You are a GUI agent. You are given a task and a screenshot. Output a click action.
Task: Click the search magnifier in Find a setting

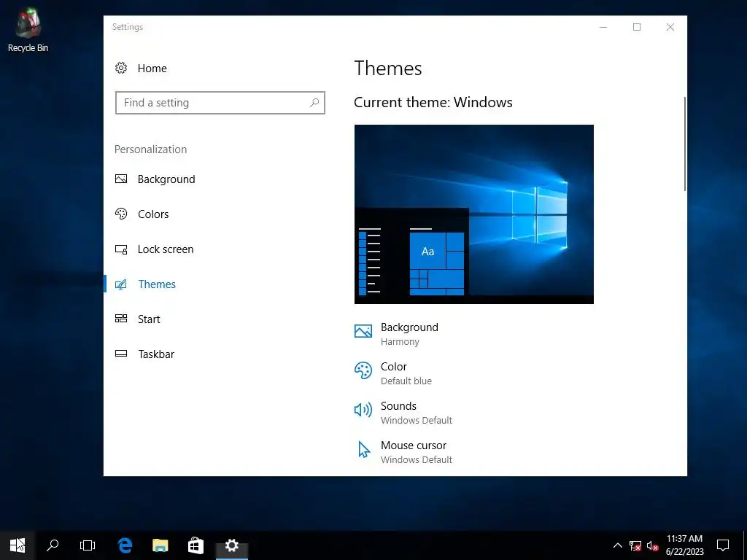[314, 102]
